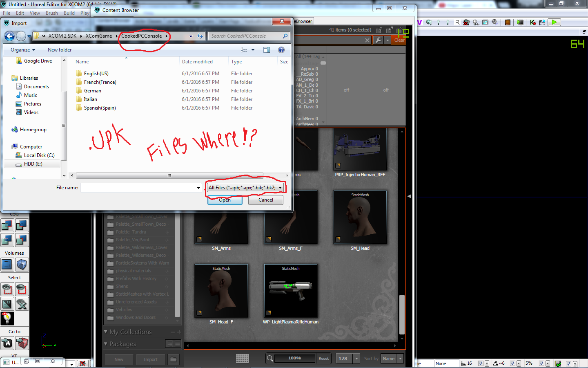The height and width of the screenshot is (368, 588).
Task: Click the R toolbar icon
Action: (457, 22)
